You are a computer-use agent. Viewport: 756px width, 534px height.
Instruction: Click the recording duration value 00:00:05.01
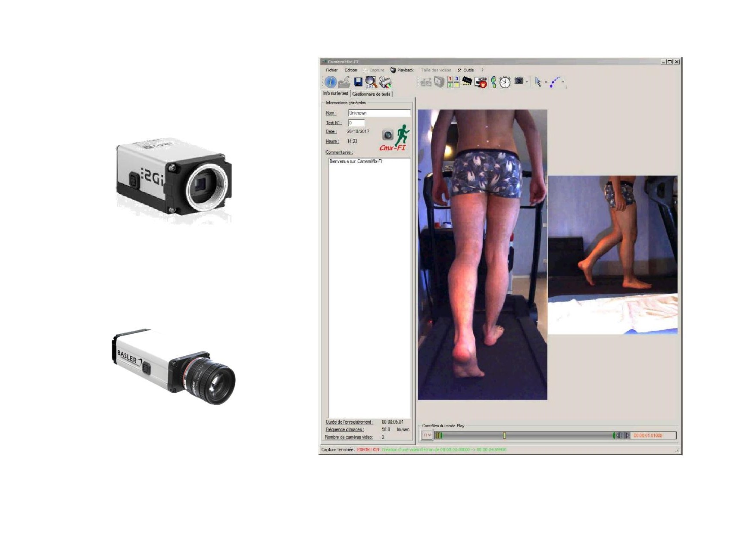393,422
